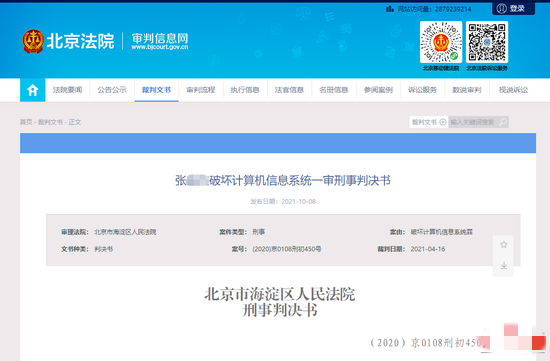Click the 北京市海淀区人民法院 document heading
The height and width of the screenshot is (361, 550).
click(280, 294)
